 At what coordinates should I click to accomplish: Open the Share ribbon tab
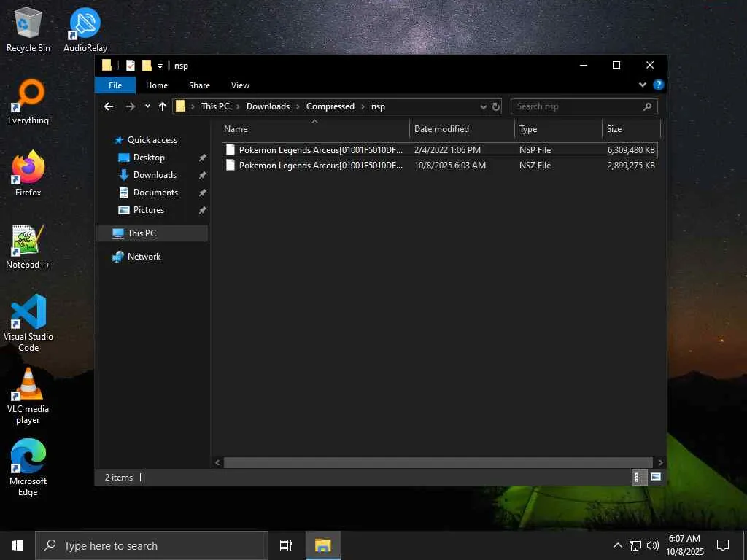point(199,85)
